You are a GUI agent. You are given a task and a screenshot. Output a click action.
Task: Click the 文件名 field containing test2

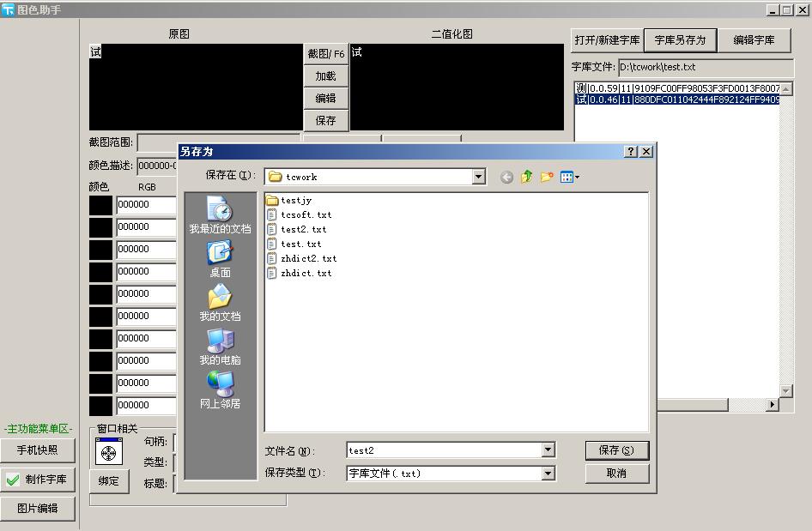(x=445, y=450)
